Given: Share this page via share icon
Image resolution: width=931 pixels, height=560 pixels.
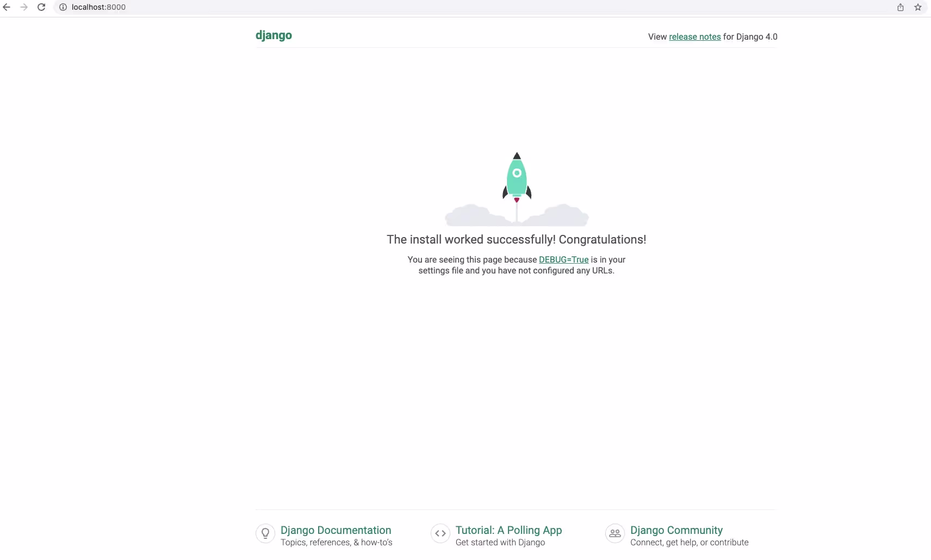Looking at the screenshot, I should point(901,7).
